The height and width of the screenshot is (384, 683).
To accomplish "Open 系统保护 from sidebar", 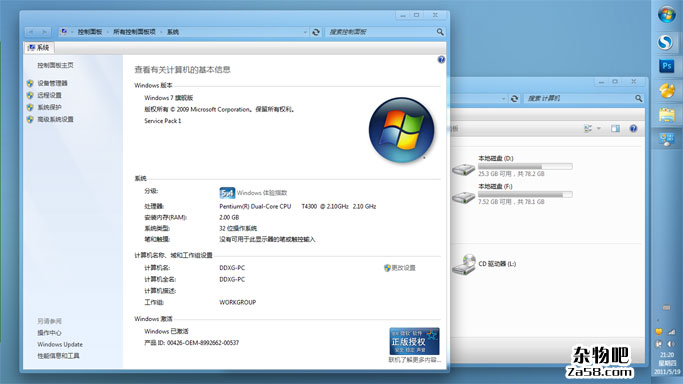I will click(x=49, y=107).
